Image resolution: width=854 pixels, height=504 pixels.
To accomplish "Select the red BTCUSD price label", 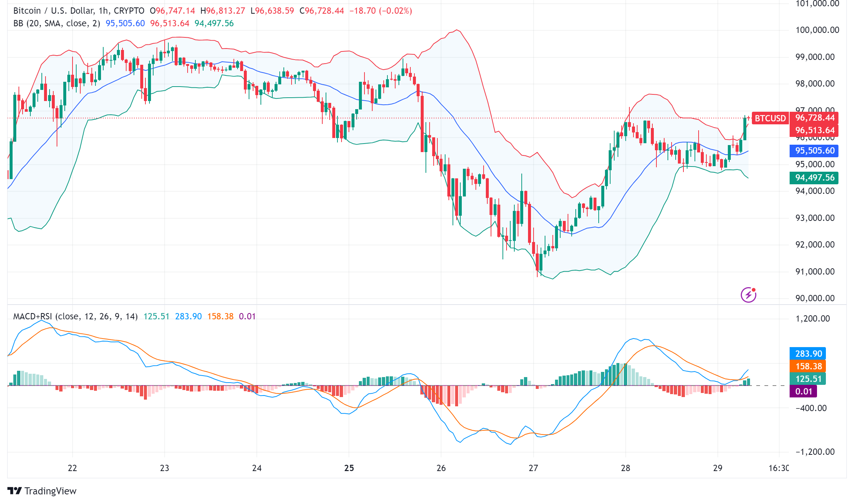I will pyautogui.click(x=770, y=118).
